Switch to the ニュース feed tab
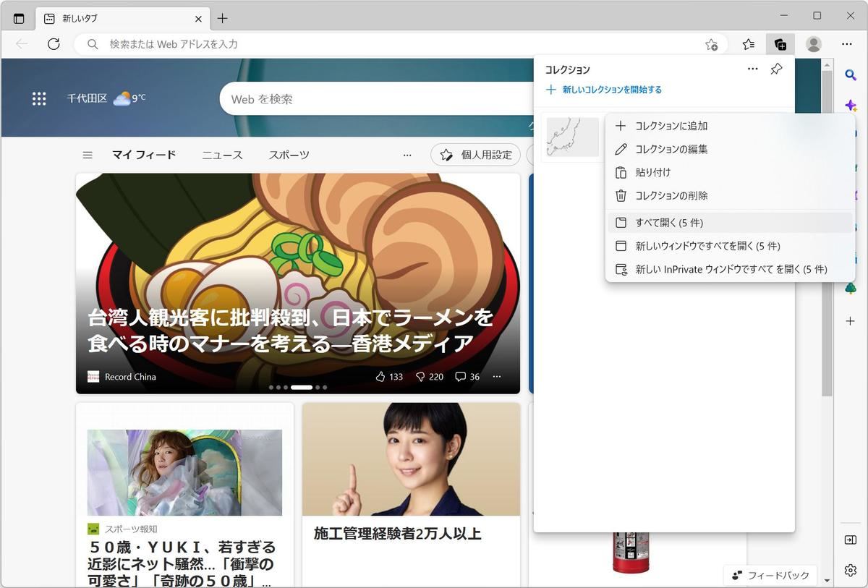Image resolution: width=868 pixels, height=588 pixels. (222, 155)
